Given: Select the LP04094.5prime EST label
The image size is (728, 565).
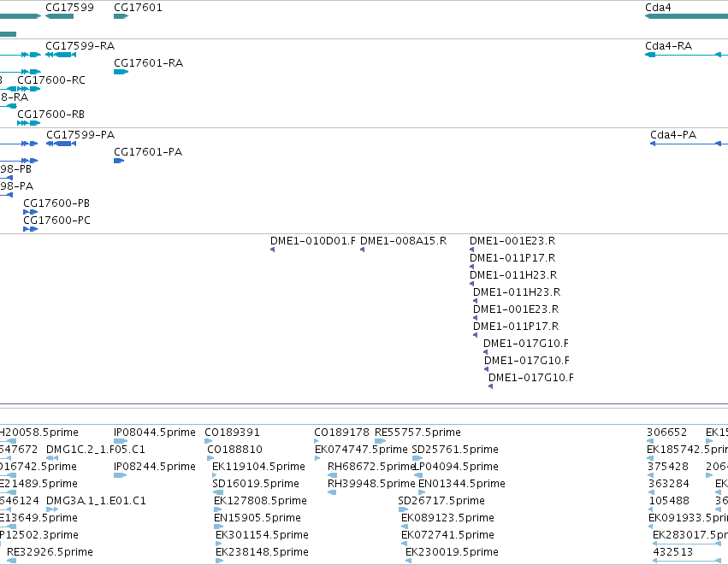Looking at the screenshot, I should (x=456, y=467).
